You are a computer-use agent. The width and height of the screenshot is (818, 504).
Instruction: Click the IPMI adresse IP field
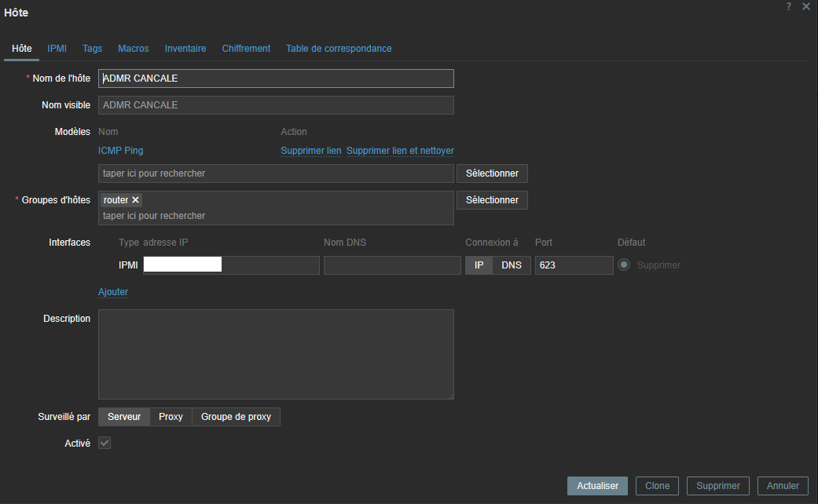pyautogui.click(x=231, y=265)
